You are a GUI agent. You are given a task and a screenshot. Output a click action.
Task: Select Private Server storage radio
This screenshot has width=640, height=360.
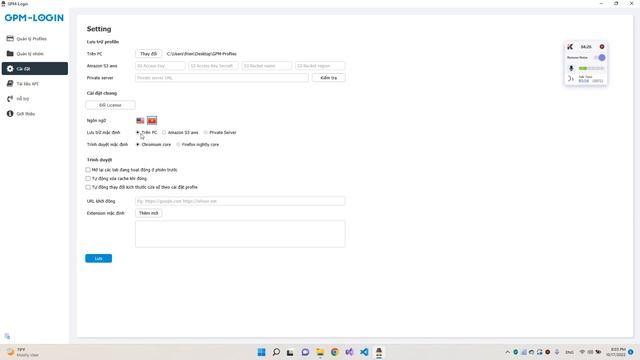[x=206, y=133]
